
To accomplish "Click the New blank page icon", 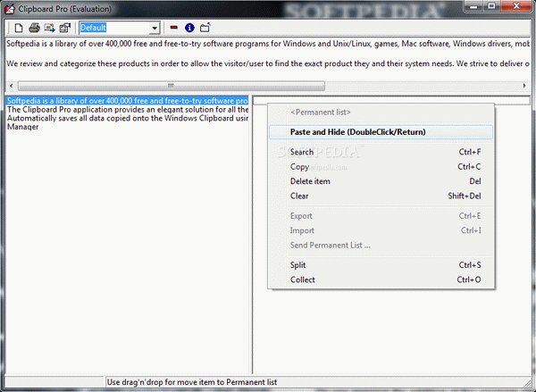I will click(19, 28).
